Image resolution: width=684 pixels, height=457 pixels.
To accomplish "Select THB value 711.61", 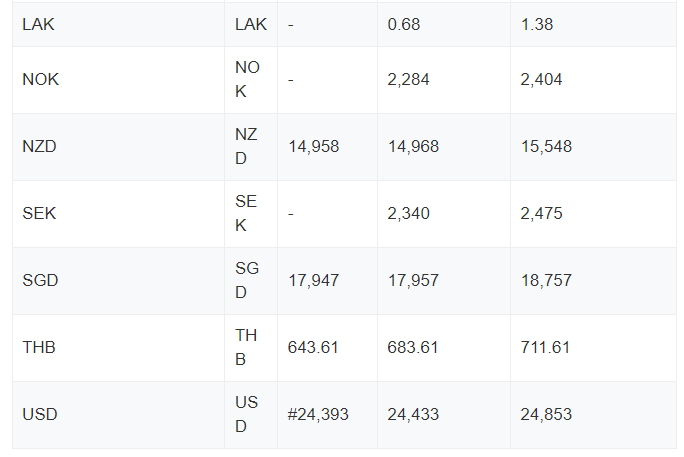I will point(545,348).
